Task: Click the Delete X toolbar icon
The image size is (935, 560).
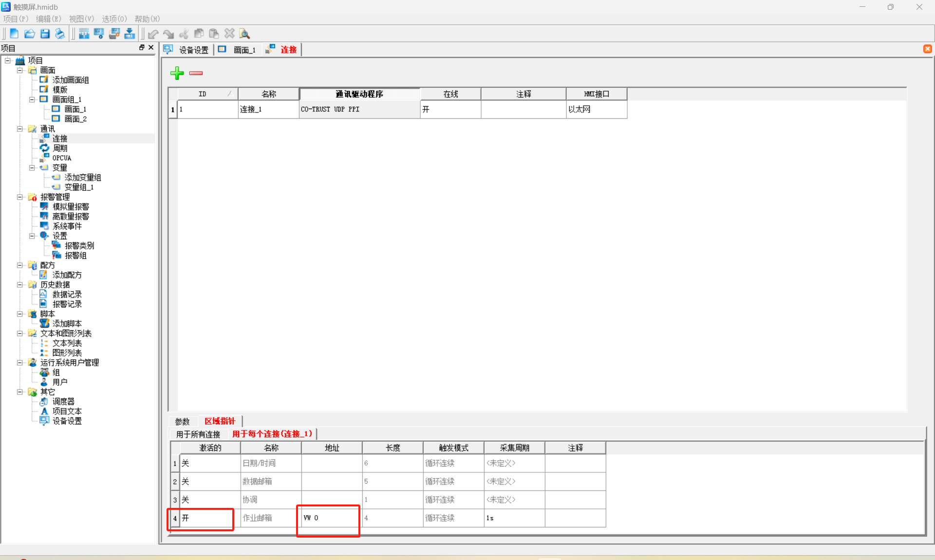Action: click(229, 34)
